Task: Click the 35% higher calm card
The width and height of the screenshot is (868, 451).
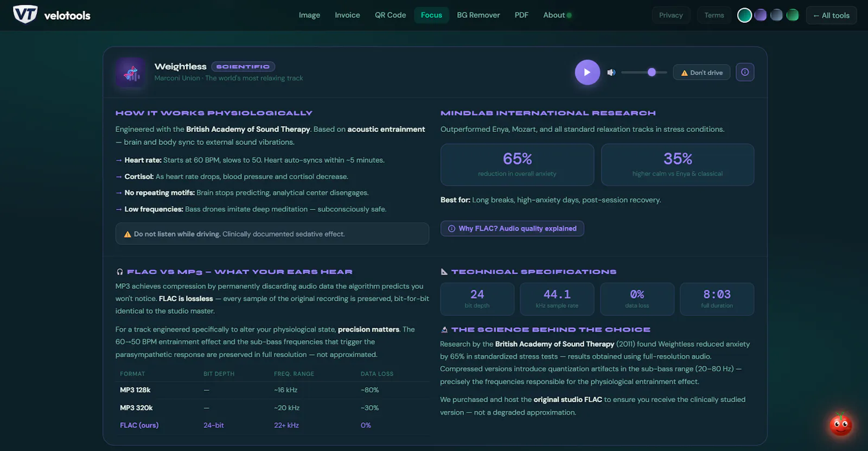Action: (678, 164)
